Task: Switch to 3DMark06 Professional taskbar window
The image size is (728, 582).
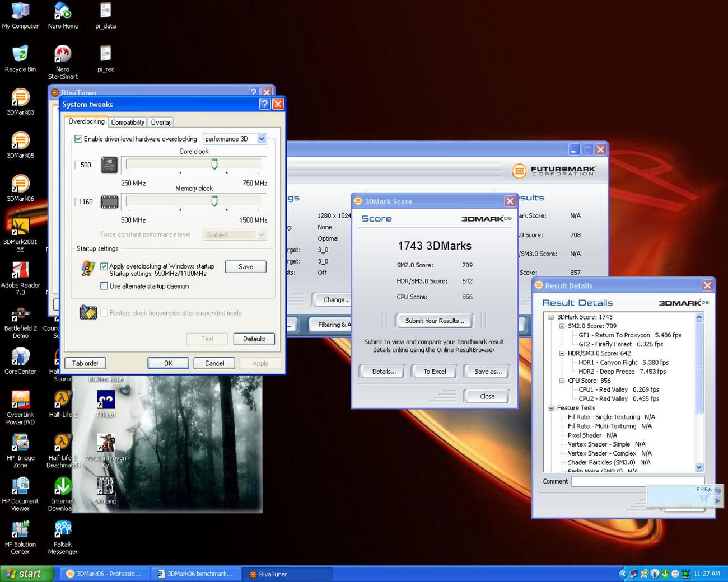Action: coord(104,574)
